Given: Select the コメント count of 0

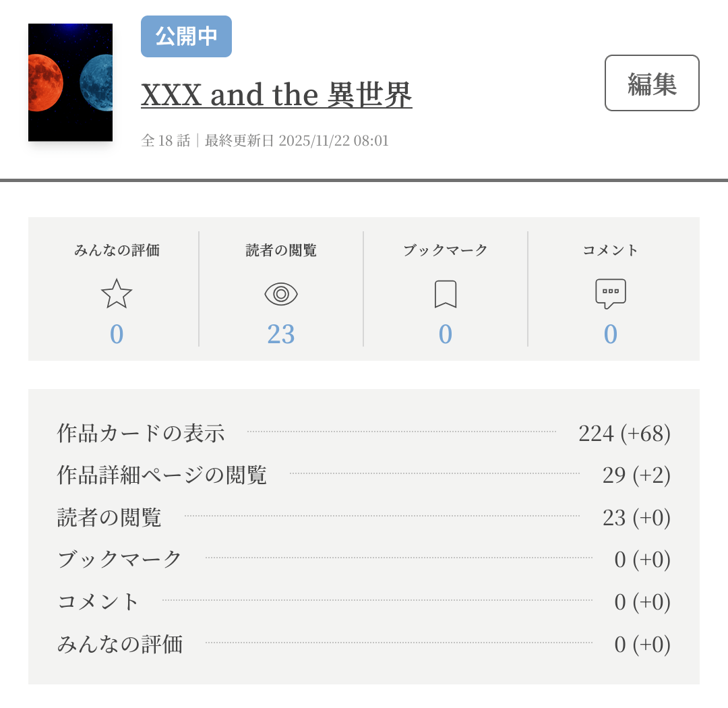Looking at the screenshot, I should click(x=610, y=334).
